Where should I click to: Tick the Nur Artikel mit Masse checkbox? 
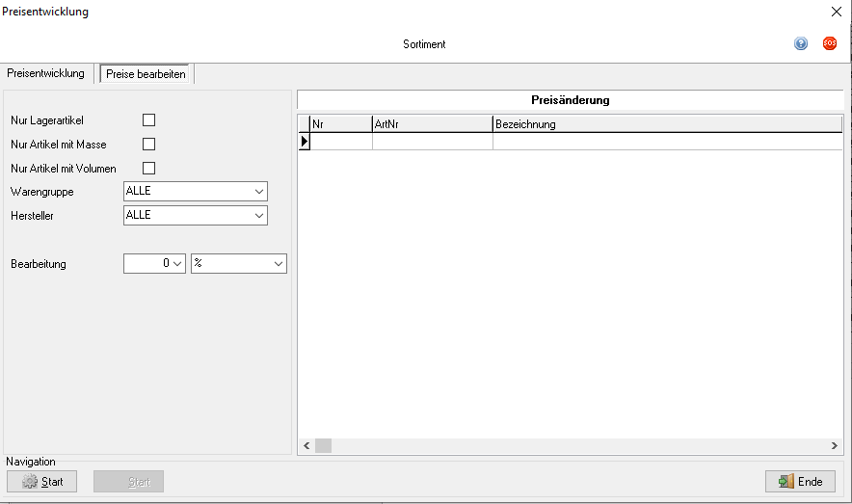tap(148, 145)
